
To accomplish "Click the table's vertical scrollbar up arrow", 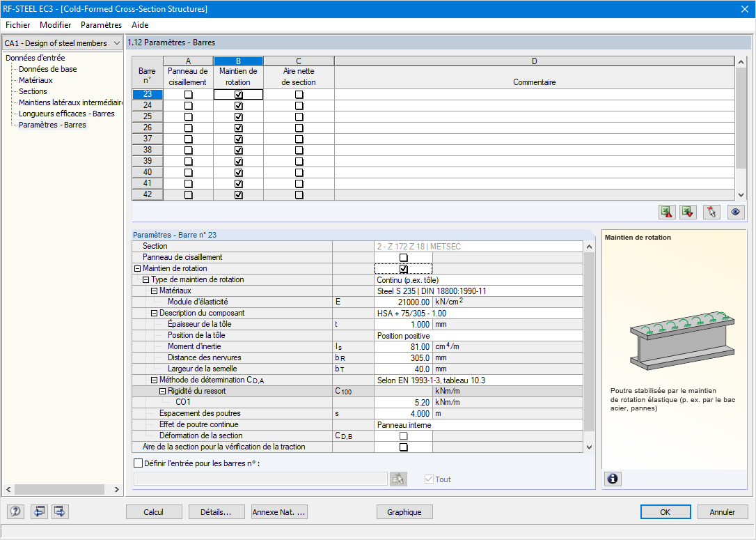I will coord(741,62).
